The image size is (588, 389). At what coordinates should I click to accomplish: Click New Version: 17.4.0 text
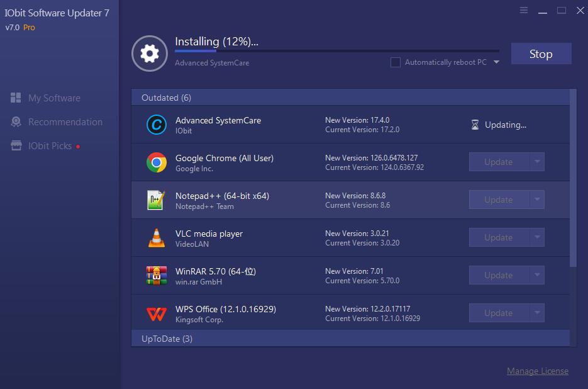click(x=357, y=120)
